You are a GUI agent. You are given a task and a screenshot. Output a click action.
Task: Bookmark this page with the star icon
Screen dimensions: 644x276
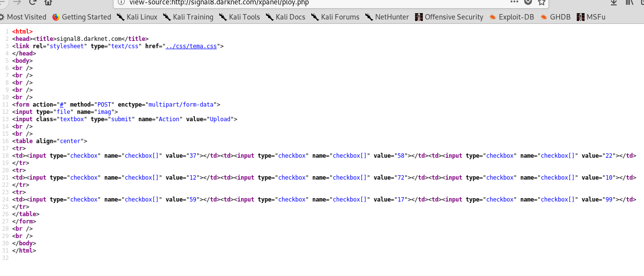[x=541, y=2]
